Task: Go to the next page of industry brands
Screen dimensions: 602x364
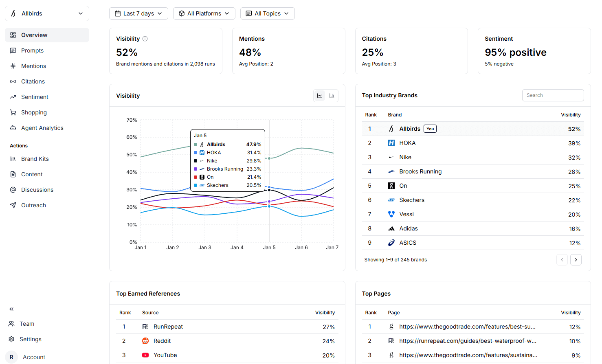Action: (x=576, y=259)
